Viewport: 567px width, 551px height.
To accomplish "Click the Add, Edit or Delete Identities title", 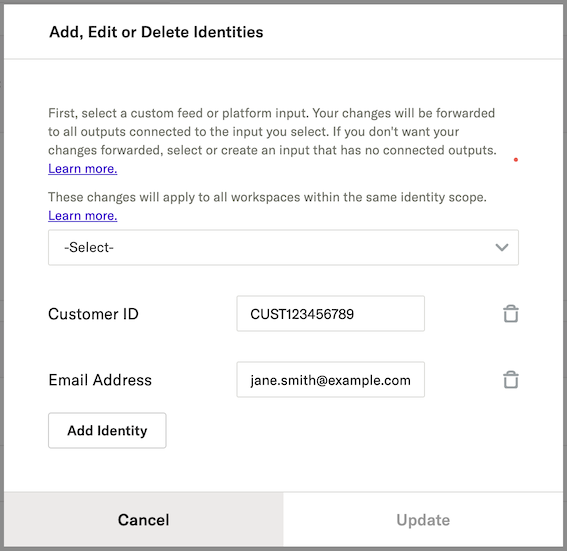I will tap(156, 32).
